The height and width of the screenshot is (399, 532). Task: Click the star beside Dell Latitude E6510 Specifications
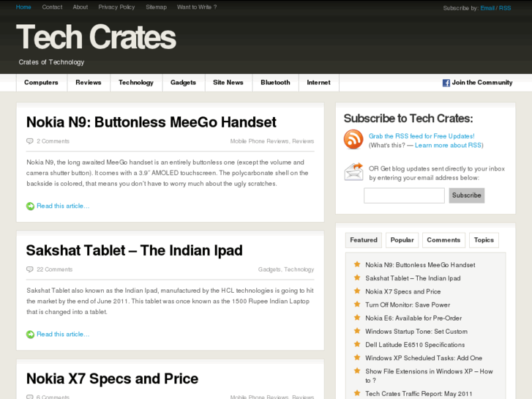pos(357,344)
